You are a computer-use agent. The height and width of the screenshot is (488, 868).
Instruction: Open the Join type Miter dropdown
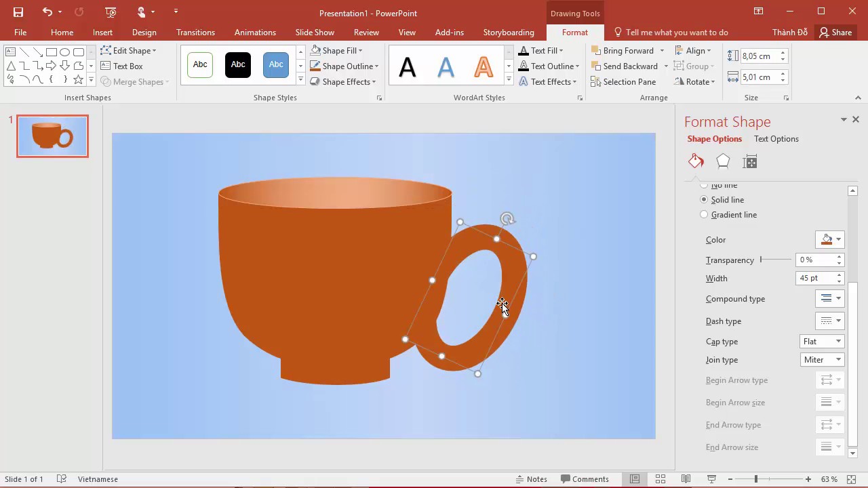(x=822, y=360)
